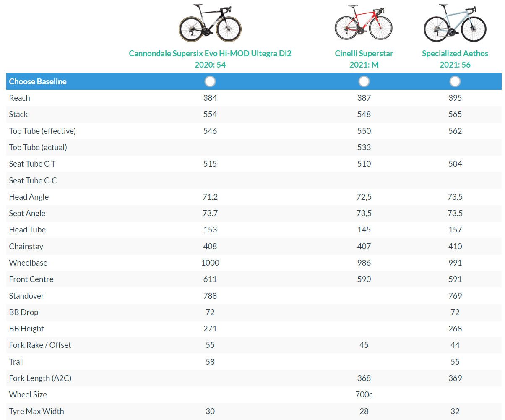The width and height of the screenshot is (505, 420).
Task: Click the Chainstay row label
Action: pos(26,246)
